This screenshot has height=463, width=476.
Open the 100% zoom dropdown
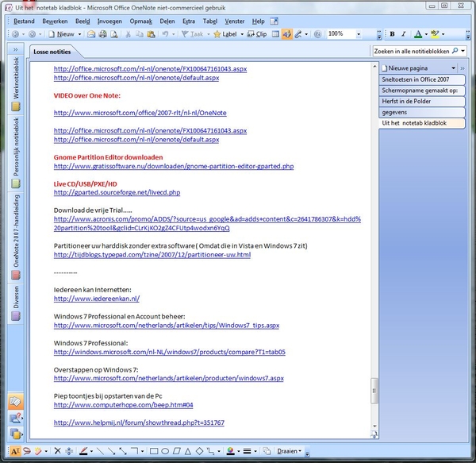(359, 34)
